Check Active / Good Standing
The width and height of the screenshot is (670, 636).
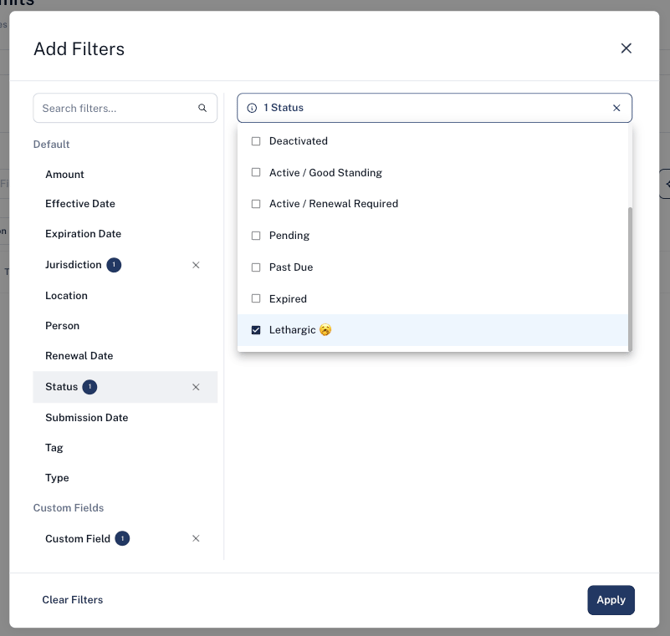tap(256, 172)
